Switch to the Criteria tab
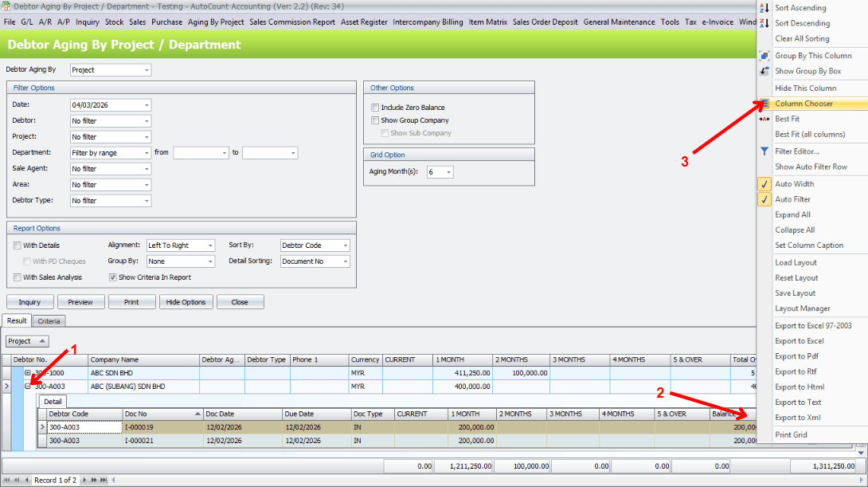 [49, 320]
